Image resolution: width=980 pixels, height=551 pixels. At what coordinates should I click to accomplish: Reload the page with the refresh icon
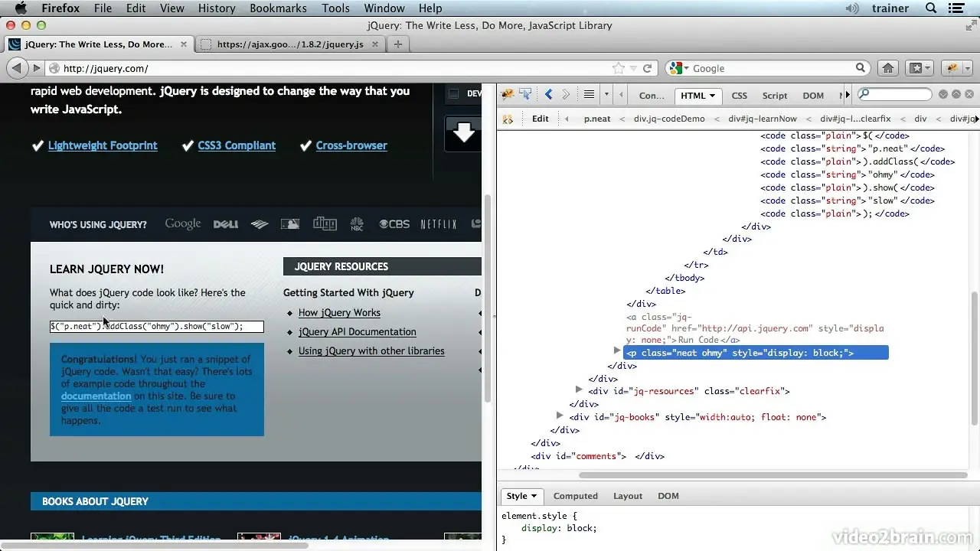coord(647,68)
